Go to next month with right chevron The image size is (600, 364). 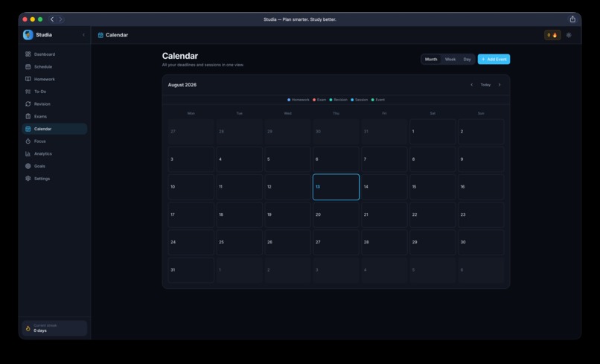coord(500,85)
